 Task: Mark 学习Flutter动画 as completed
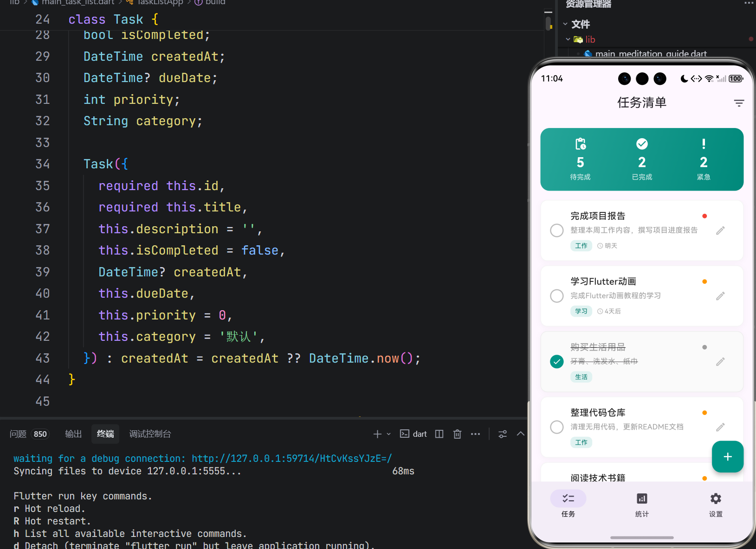tap(557, 296)
